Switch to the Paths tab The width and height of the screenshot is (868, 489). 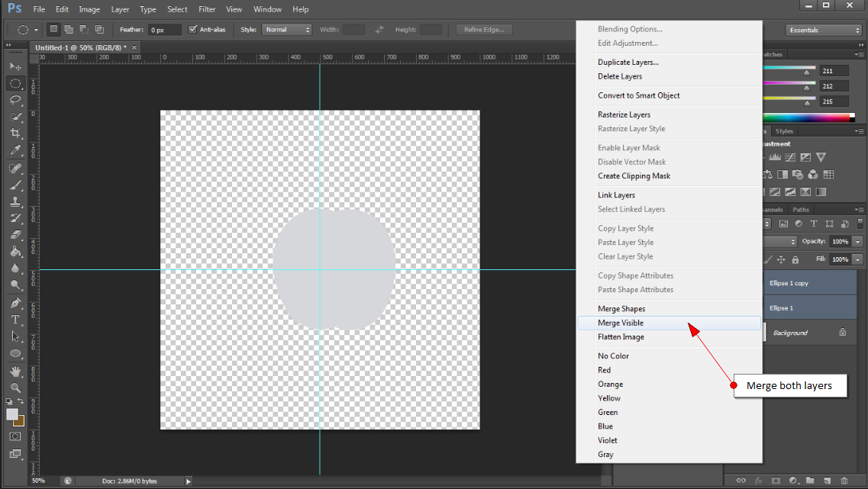point(800,209)
